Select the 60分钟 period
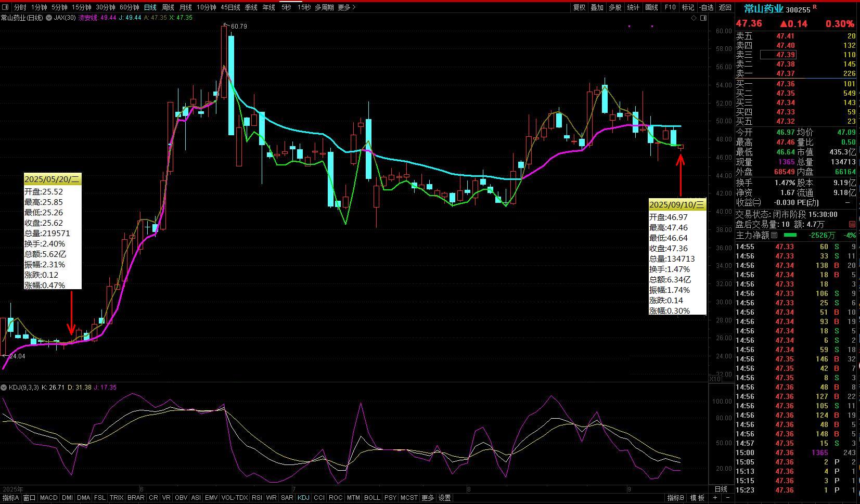The height and width of the screenshot is (504, 860). pyautogui.click(x=130, y=7)
